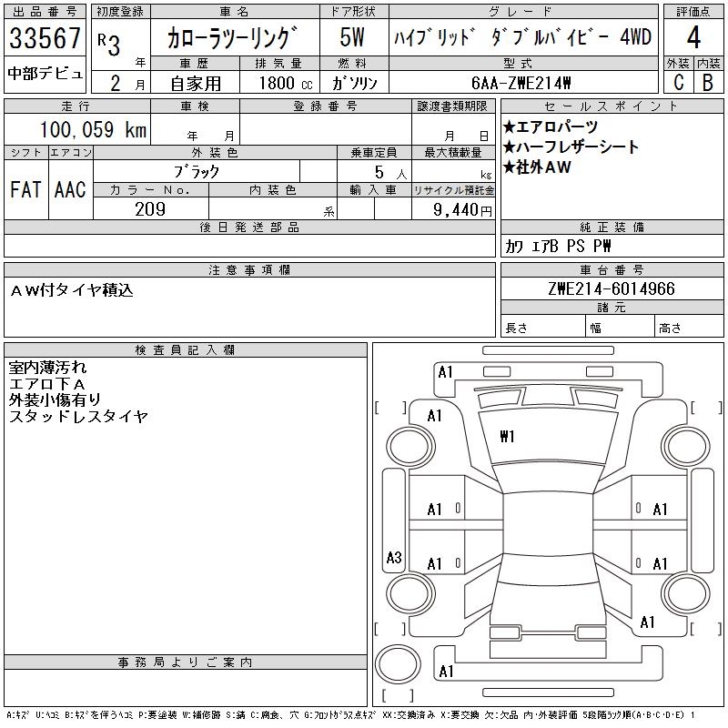This screenshot has height=728, width=728.
Task: Click the A1 mark on rear bumper
Action: coord(446,672)
